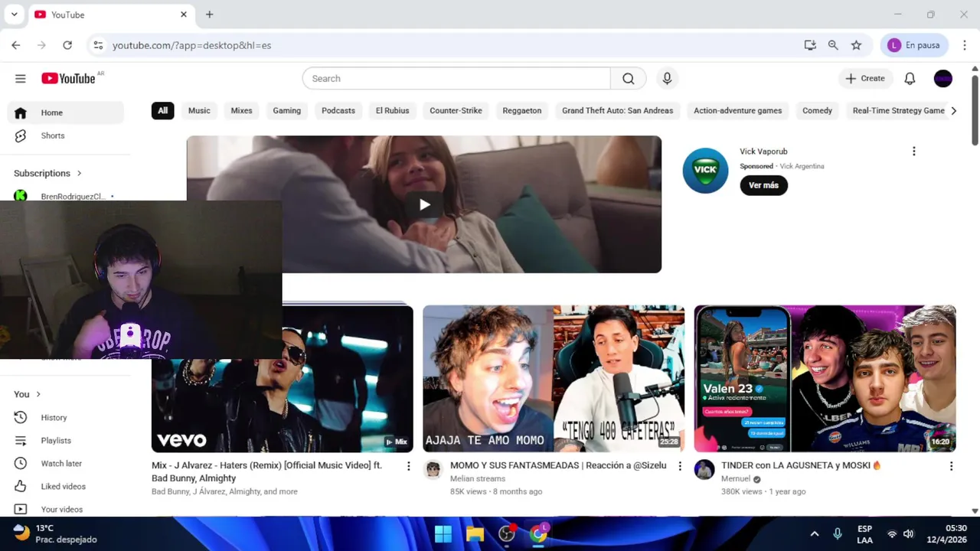Image resolution: width=980 pixels, height=551 pixels.
Task: Select the Podcasts filter chip
Action: (x=338, y=110)
